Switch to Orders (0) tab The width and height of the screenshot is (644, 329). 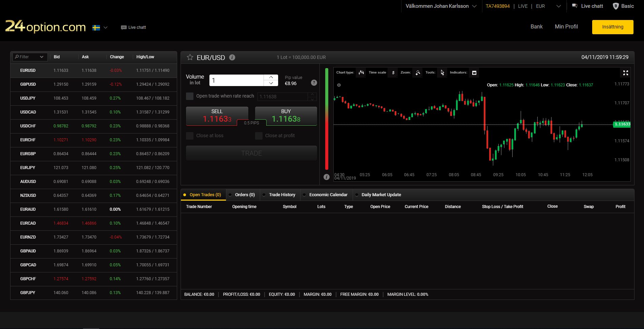[x=243, y=195]
